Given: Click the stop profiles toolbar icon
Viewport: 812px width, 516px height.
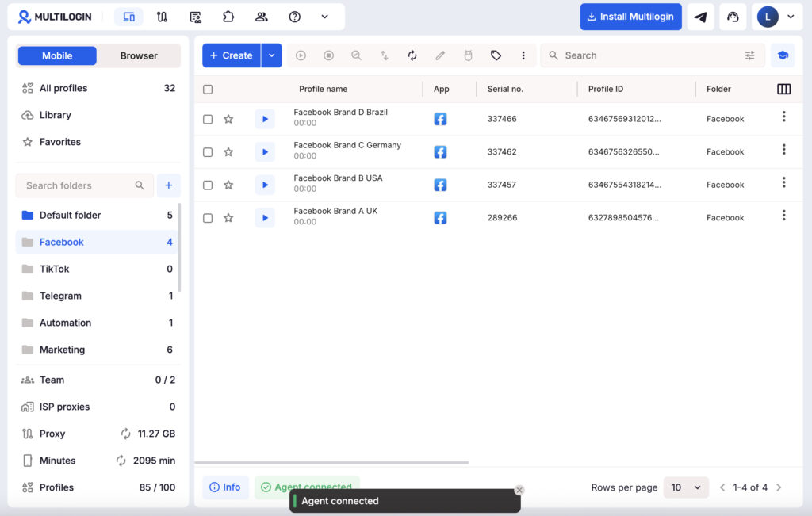Looking at the screenshot, I should [329, 55].
